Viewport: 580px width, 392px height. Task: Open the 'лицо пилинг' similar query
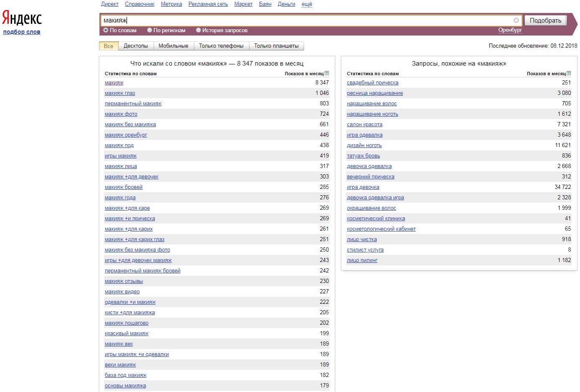click(362, 260)
